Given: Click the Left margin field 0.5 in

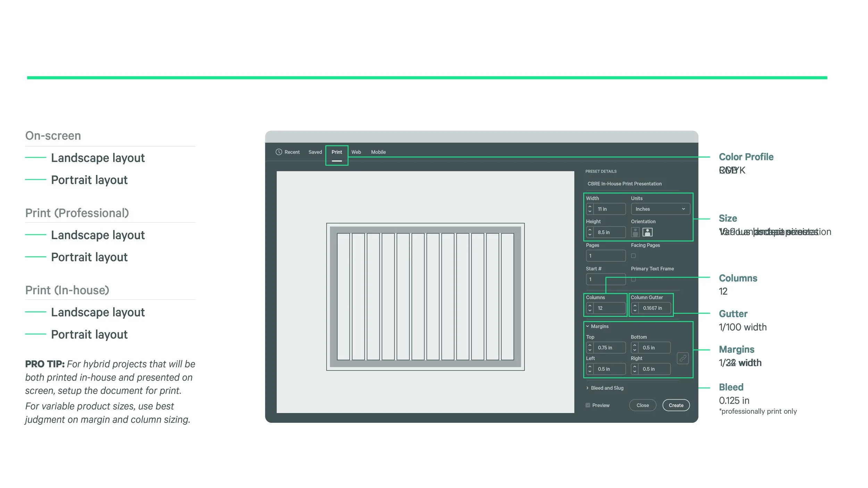Looking at the screenshot, I should pyautogui.click(x=606, y=369).
